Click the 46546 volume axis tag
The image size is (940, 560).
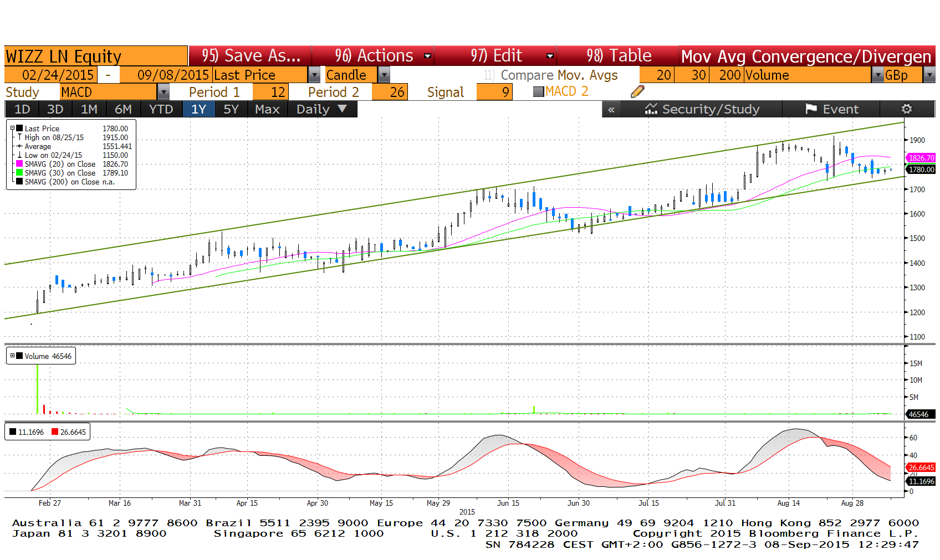pyautogui.click(x=921, y=414)
